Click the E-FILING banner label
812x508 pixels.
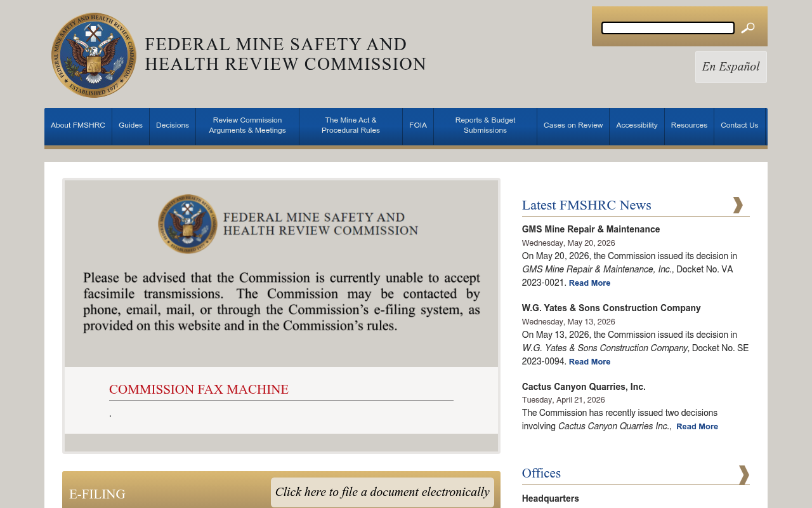coord(97,494)
